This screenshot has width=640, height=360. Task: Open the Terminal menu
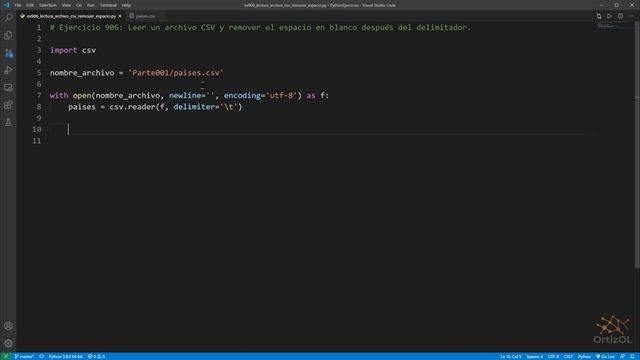108,5
